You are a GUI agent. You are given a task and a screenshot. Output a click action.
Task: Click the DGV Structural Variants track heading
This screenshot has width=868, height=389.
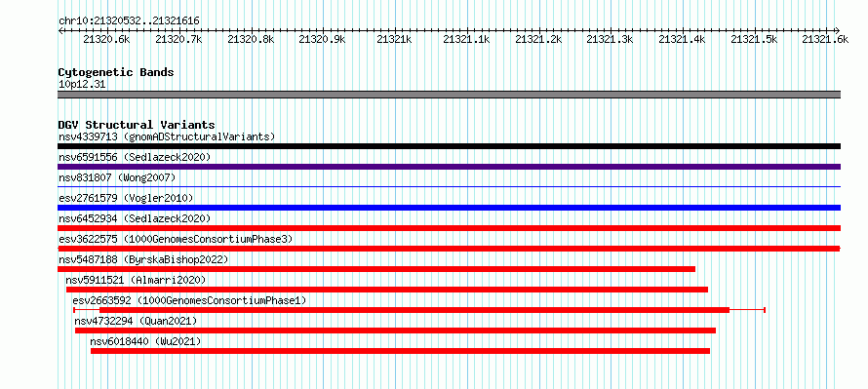137,125
